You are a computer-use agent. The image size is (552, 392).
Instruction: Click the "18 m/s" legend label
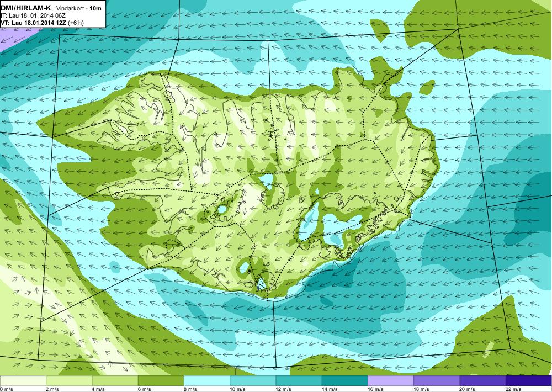tap(421, 389)
